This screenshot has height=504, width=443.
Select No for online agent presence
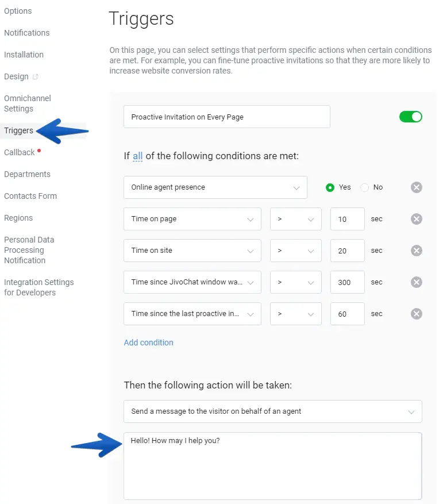coord(364,187)
